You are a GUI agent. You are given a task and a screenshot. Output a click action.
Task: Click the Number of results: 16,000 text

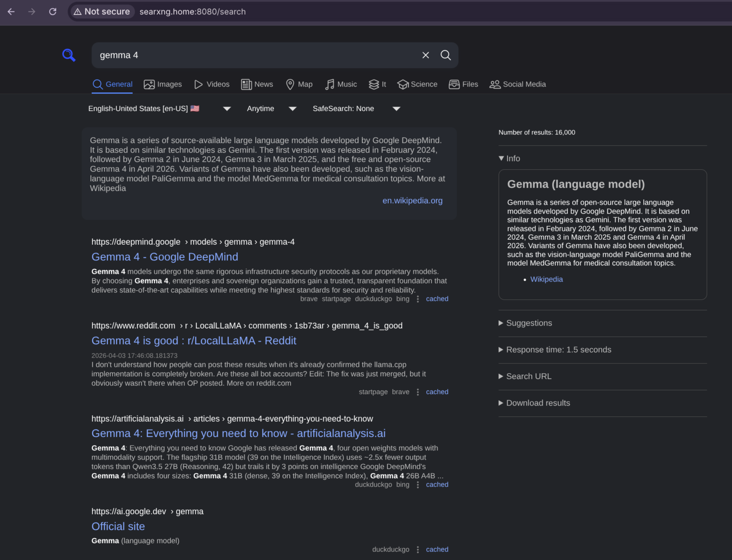pos(537,132)
